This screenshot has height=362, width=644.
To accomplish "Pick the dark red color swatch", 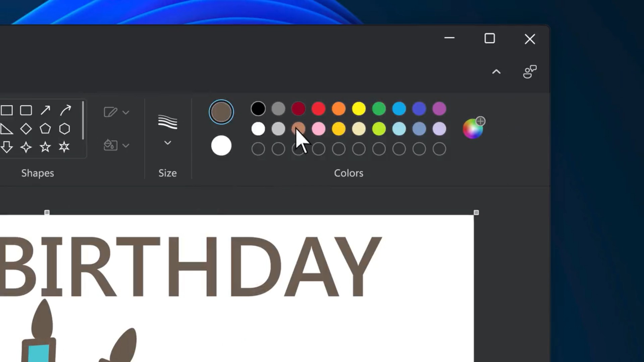I will pos(299,109).
